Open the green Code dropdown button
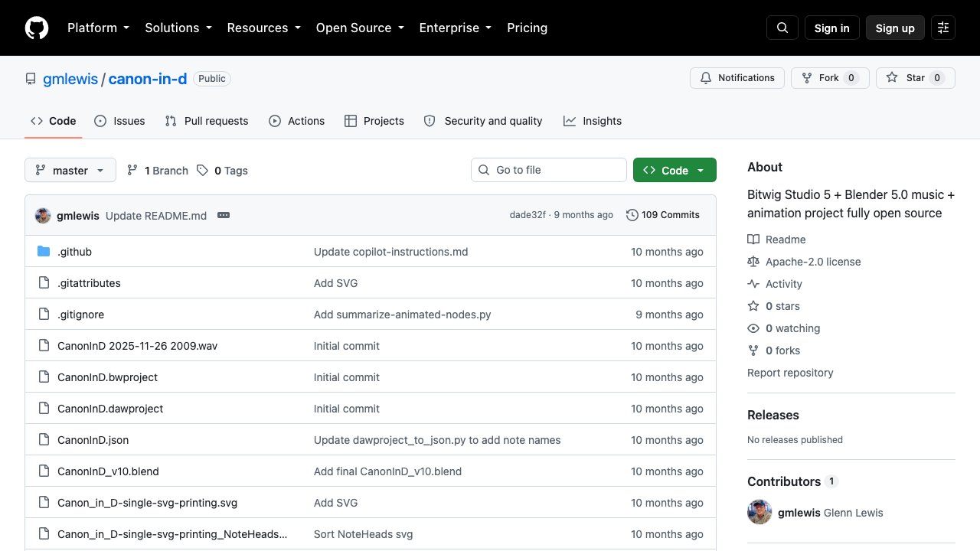Image resolution: width=980 pixels, height=551 pixels. click(x=675, y=170)
